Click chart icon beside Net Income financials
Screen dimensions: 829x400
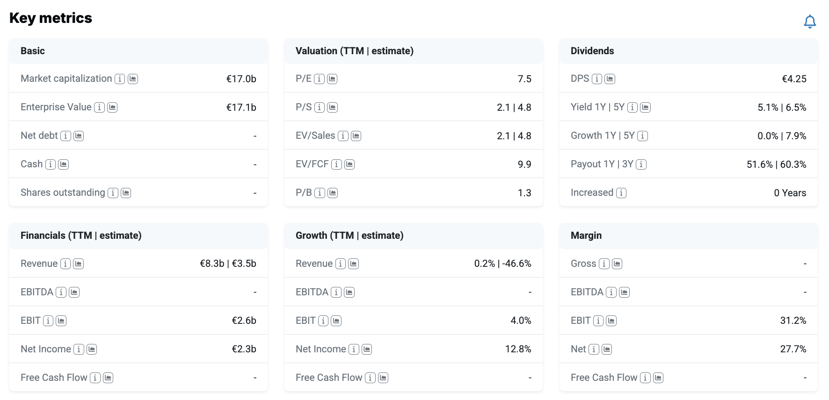[91, 349]
